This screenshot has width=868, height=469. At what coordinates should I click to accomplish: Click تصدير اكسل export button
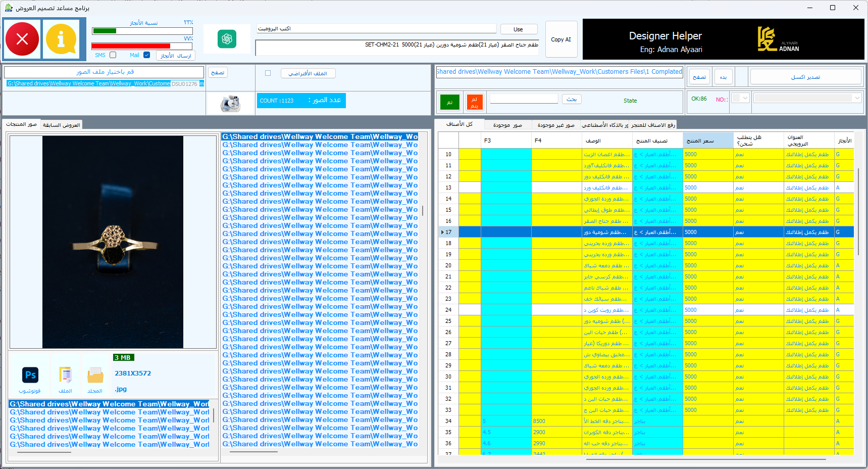[805, 77]
